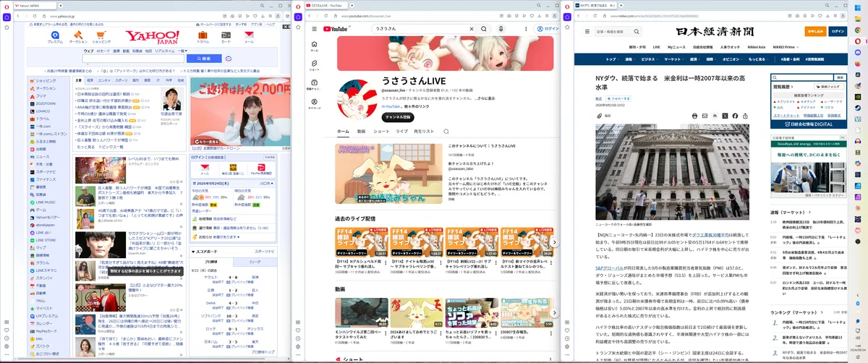Click Nikkei フォローする button
Screen dimensions: 868x363
pos(619,98)
